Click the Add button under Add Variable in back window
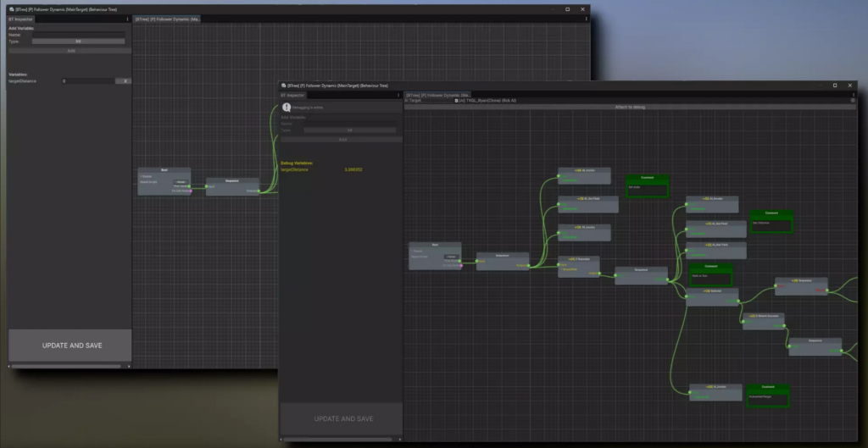Image resolution: width=868 pixels, height=448 pixels. (70, 51)
